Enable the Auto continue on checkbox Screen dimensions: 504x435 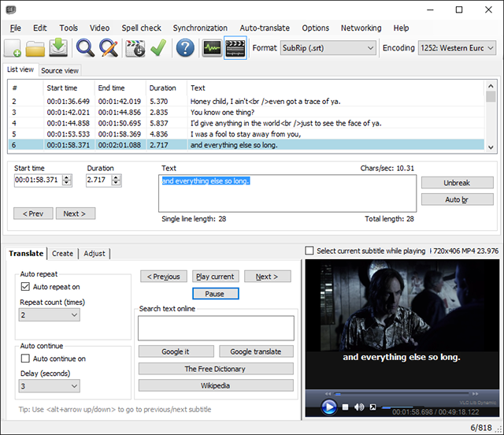[26, 359]
